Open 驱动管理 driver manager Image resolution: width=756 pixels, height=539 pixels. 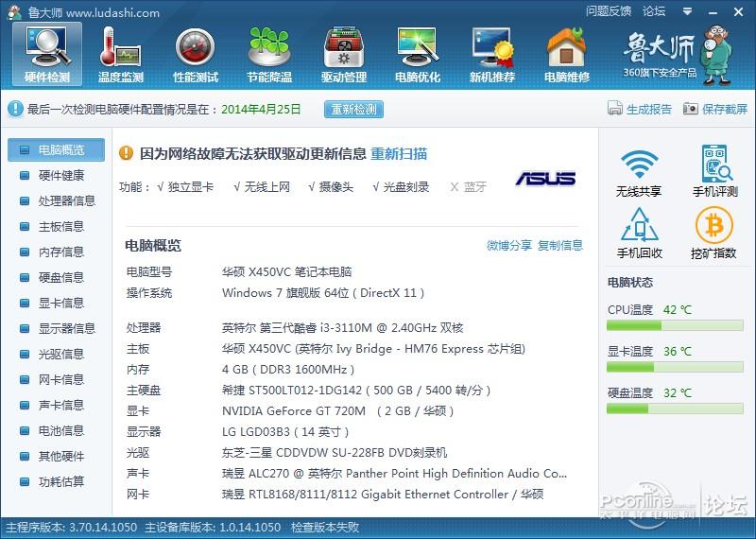coord(344,54)
